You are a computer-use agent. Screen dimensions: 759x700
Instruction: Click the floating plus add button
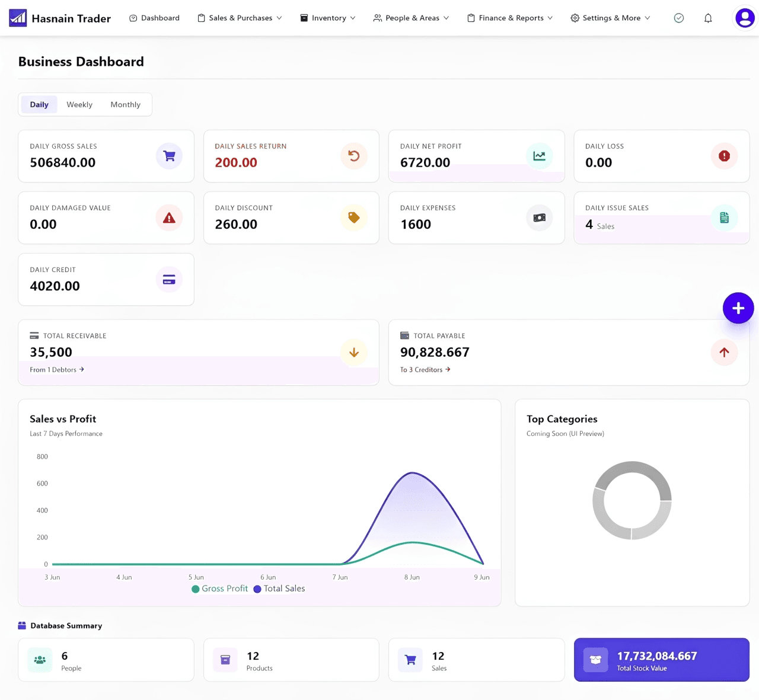click(x=738, y=308)
